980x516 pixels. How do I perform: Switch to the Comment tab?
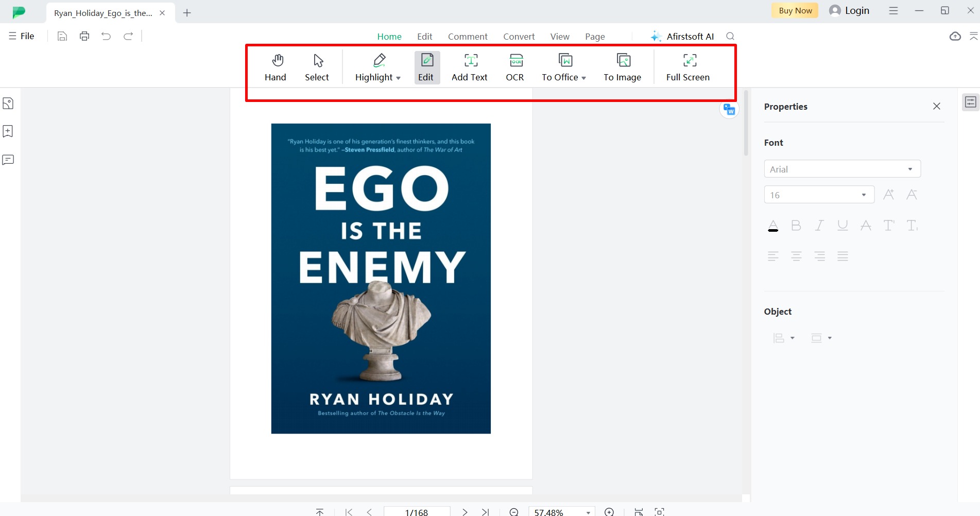(x=468, y=37)
